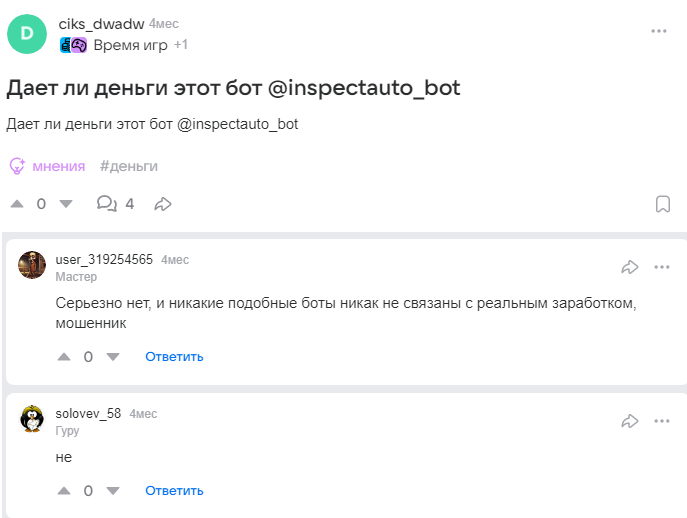Downvote solovev_58's answer
687x518 pixels.
tap(112, 491)
